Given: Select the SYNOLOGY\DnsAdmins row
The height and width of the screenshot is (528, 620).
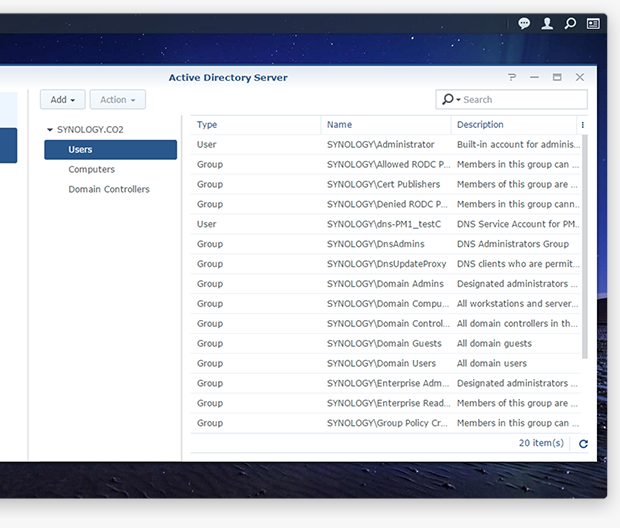Looking at the screenshot, I should coord(386,244).
